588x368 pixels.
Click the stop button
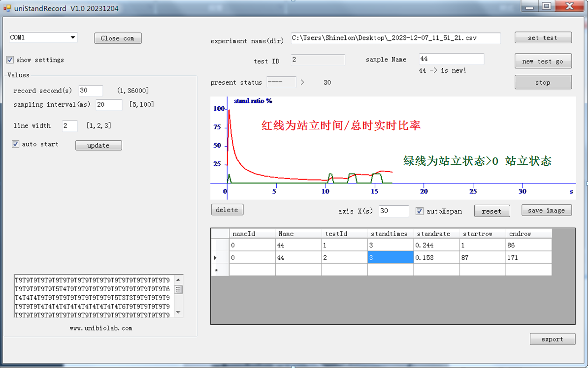pos(543,83)
